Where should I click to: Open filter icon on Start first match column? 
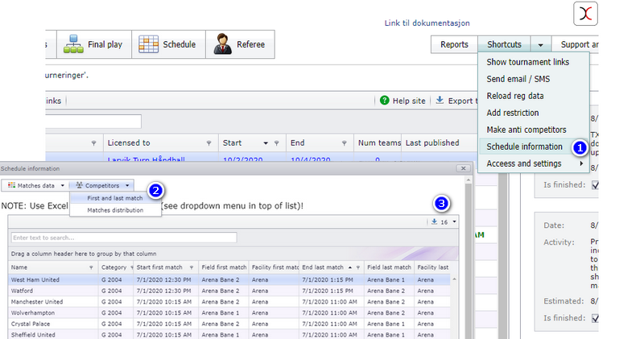(x=192, y=267)
